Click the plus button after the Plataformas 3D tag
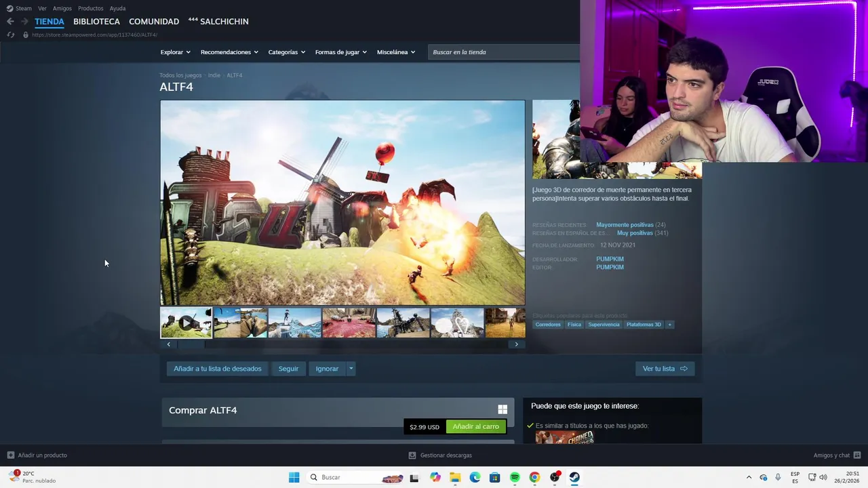This screenshot has height=488, width=868. click(x=669, y=325)
